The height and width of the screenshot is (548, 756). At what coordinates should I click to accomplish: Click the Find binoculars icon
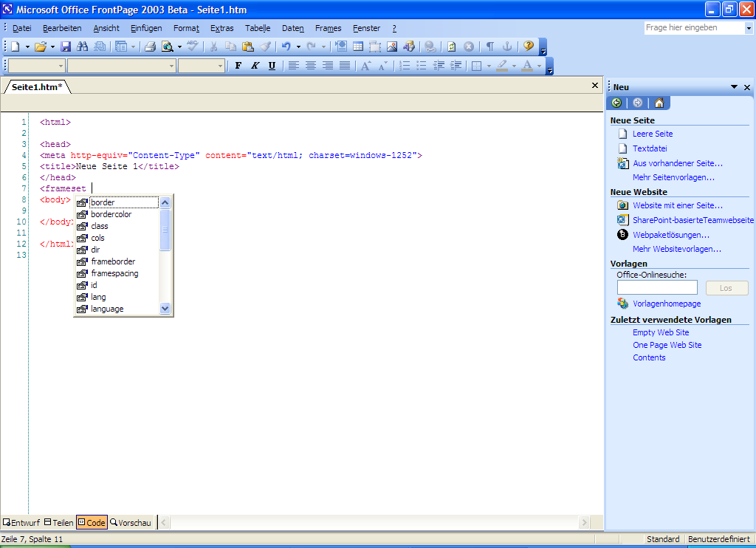click(83, 47)
